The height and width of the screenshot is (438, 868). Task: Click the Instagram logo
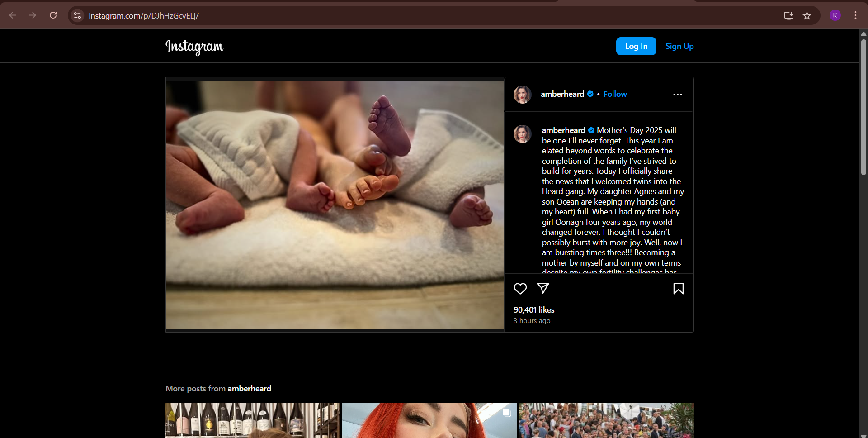click(194, 47)
